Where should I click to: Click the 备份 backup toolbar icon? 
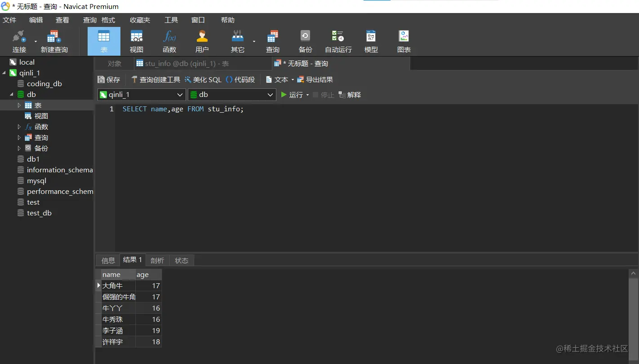(305, 41)
